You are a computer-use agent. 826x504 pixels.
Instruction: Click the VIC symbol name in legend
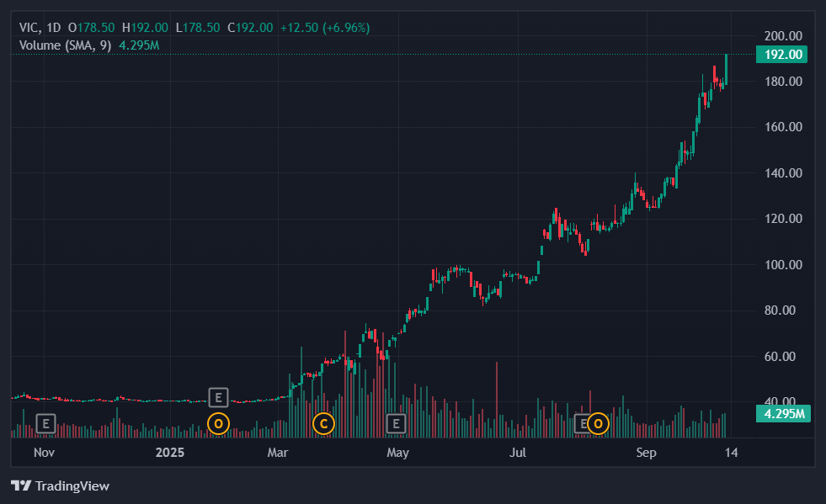[29, 28]
